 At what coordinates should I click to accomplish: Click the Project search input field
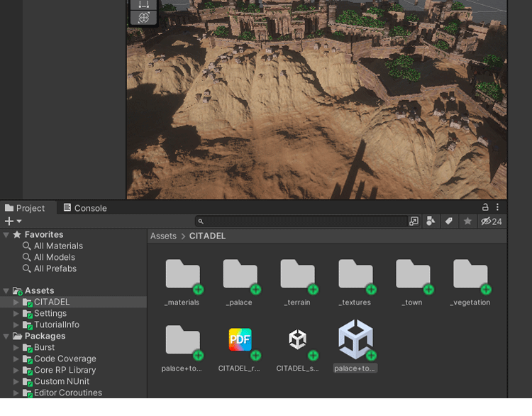[x=305, y=221]
